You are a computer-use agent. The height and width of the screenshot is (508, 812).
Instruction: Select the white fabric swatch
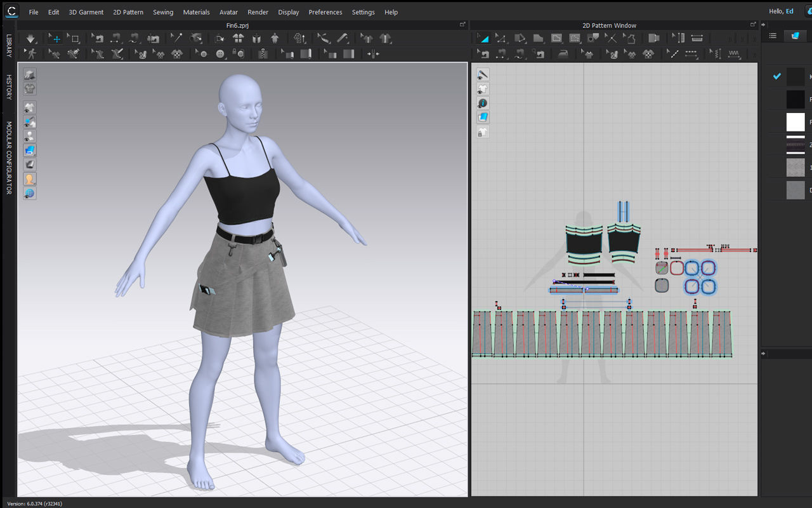click(x=796, y=122)
